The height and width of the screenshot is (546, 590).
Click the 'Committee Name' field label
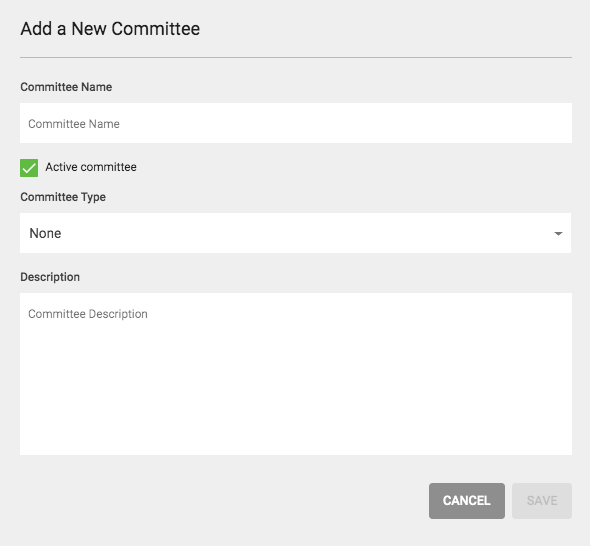[x=66, y=87]
